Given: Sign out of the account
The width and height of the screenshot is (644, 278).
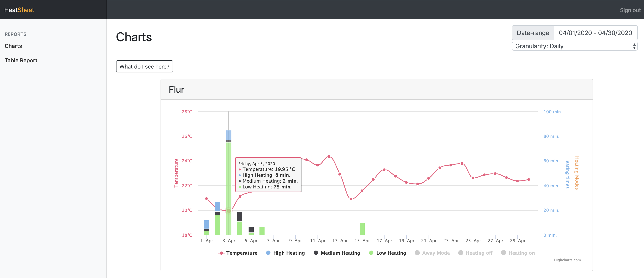Looking at the screenshot, I should (x=630, y=10).
